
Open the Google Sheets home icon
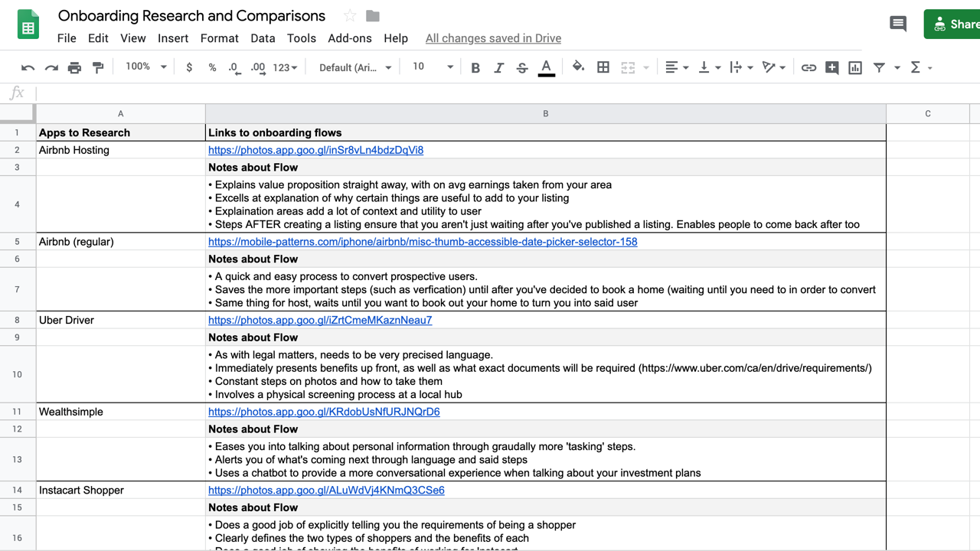(28, 24)
